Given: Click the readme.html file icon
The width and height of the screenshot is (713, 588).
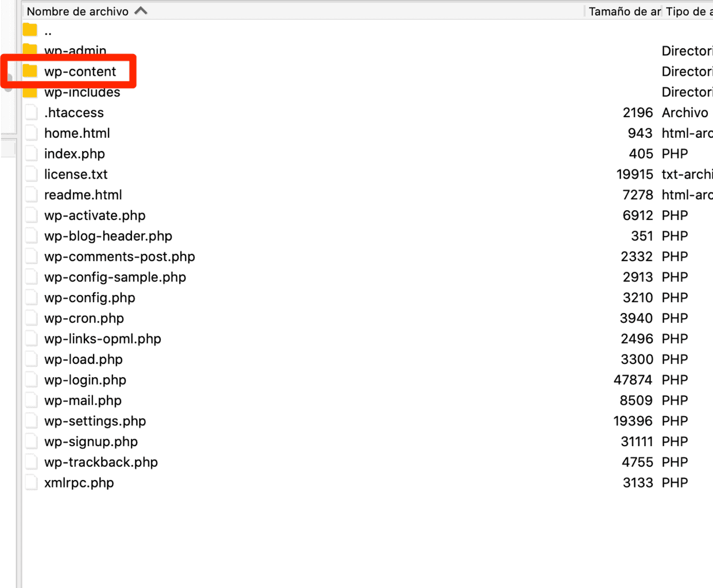Looking at the screenshot, I should 32,195.
